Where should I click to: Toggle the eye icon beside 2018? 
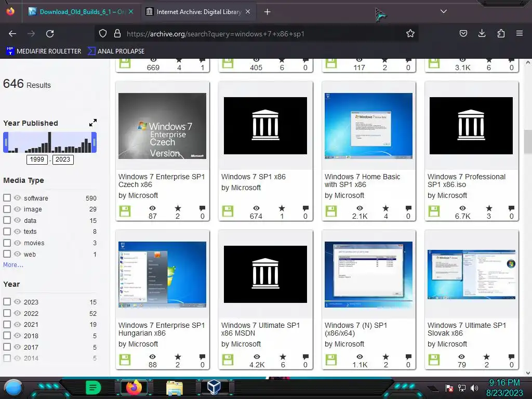pos(17,335)
